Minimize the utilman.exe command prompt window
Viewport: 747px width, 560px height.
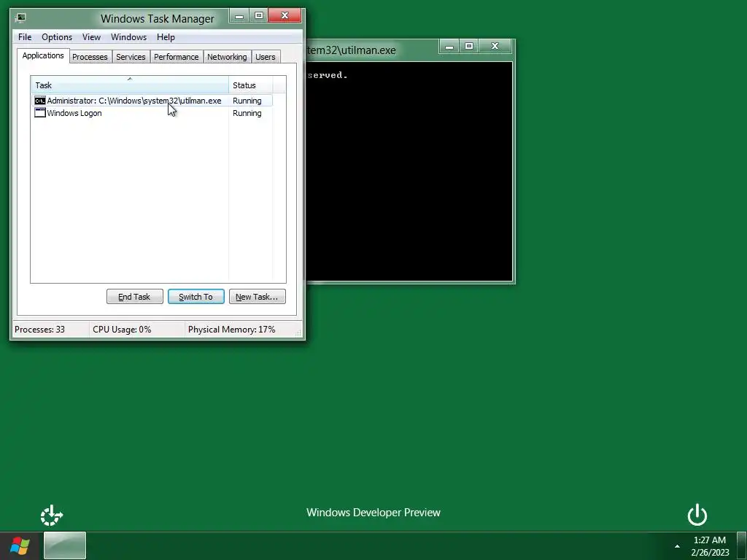(x=449, y=46)
